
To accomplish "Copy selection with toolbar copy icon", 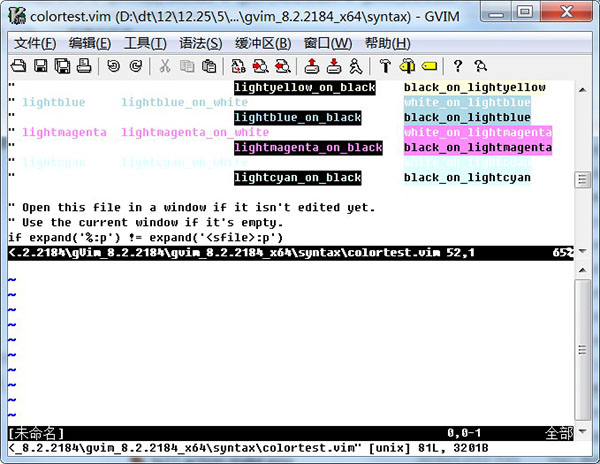I will [187, 66].
